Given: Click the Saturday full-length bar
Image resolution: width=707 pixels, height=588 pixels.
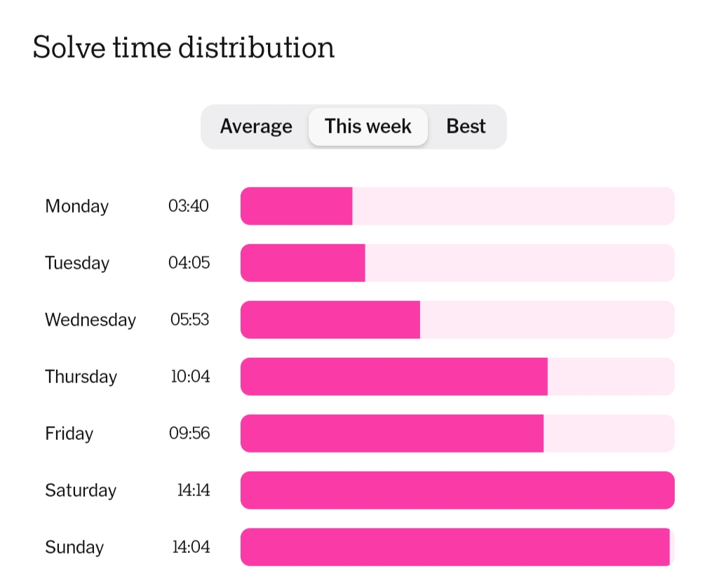Looking at the screenshot, I should coord(457,490).
